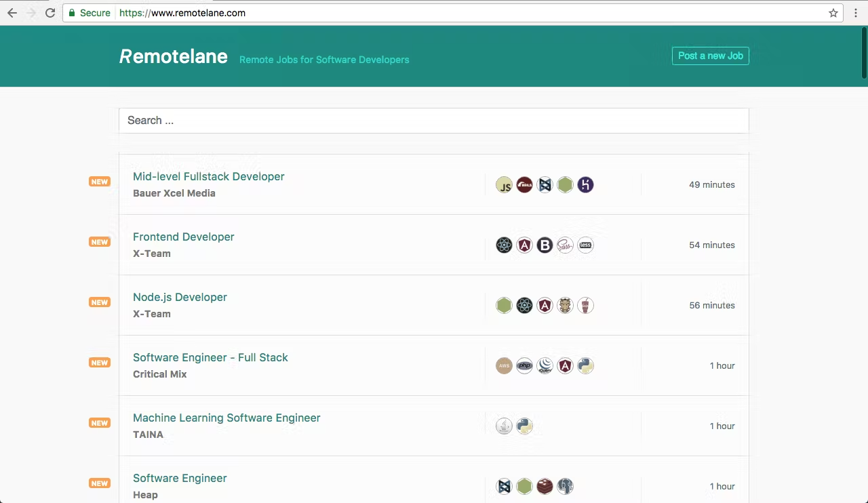The width and height of the screenshot is (868, 503).
Task: Click the 56 minutes posting time
Action: (x=712, y=305)
